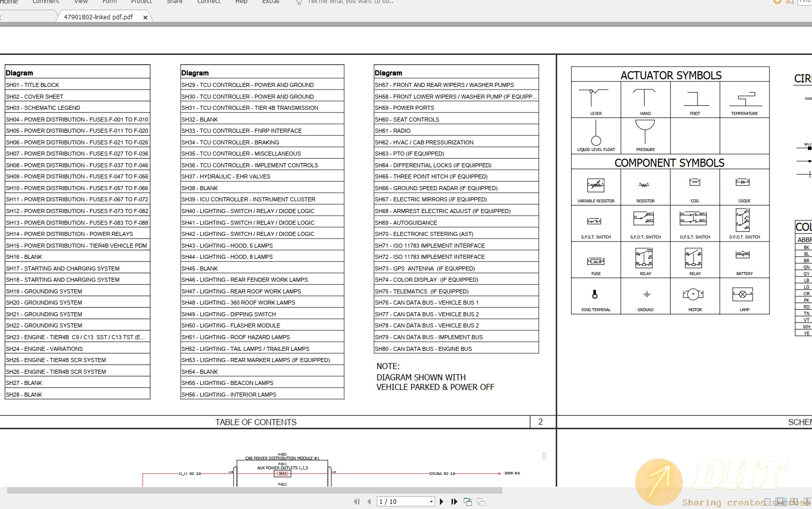812x509 pixels.
Task: Click the next view icon
Action: (x=481, y=502)
